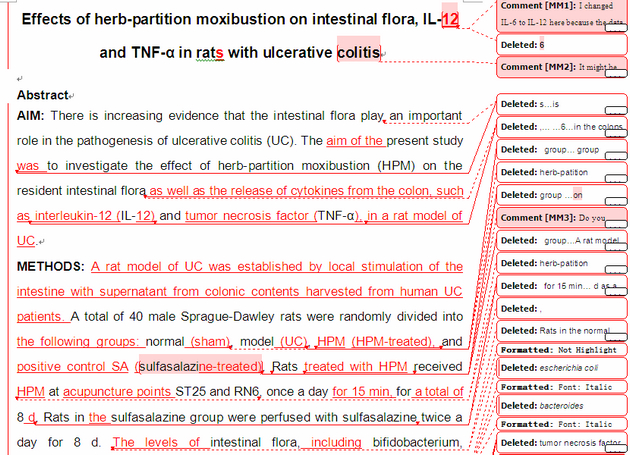630x455 pixels.
Task: Click the highlighted word 'colitis' in title
Action: [358, 52]
